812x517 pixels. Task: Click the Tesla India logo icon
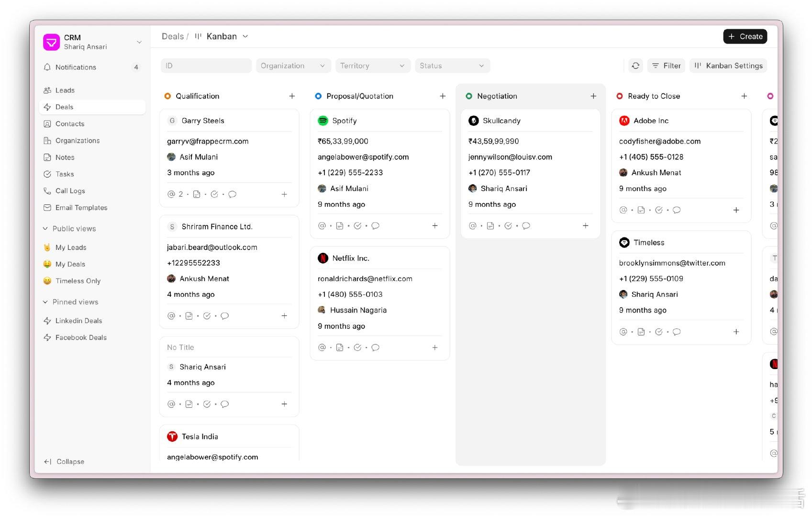coord(172,436)
